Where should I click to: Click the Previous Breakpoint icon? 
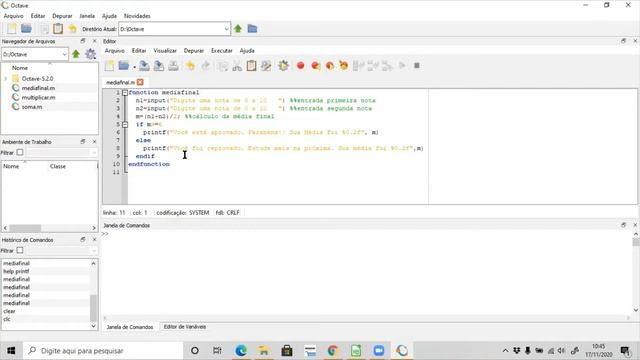point(315,66)
